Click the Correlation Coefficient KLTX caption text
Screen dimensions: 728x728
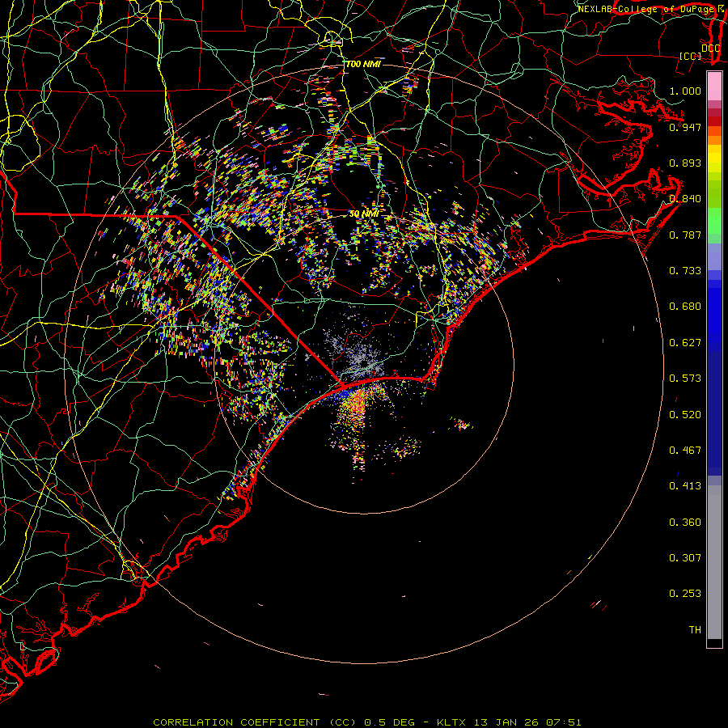(x=366, y=722)
